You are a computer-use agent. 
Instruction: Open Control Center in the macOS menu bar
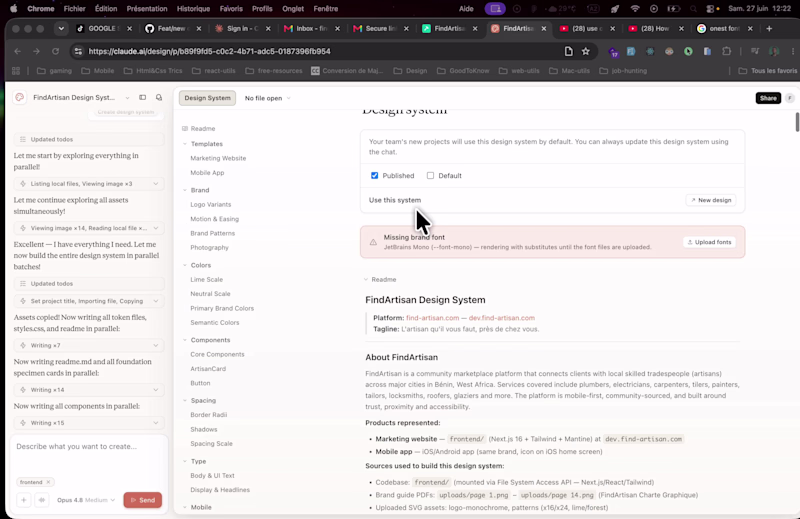click(710, 9)
